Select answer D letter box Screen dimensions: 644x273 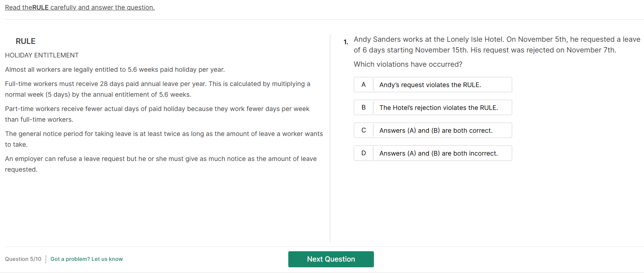point(364,153)
